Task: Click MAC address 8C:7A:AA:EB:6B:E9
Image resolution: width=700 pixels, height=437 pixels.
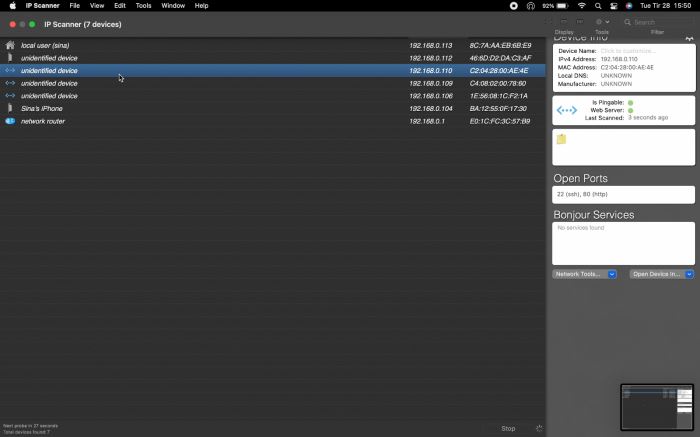Action: pos(500,45)
